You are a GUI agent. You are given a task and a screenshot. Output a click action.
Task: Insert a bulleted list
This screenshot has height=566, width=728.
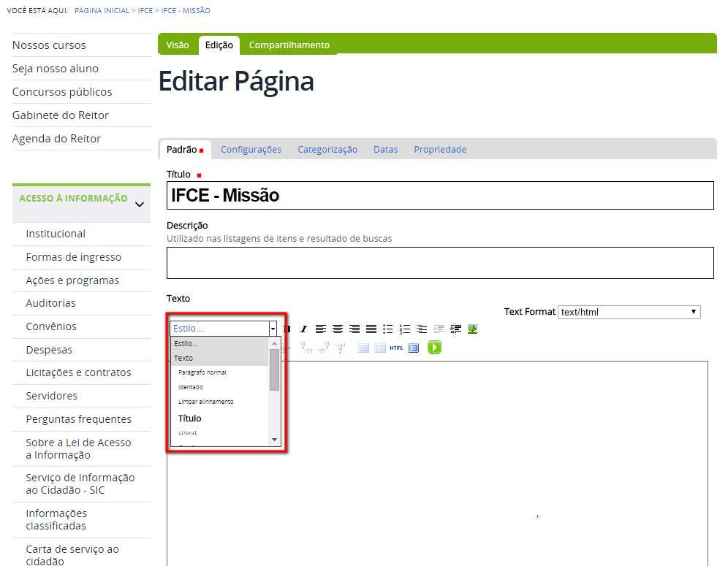pos(387,329)
